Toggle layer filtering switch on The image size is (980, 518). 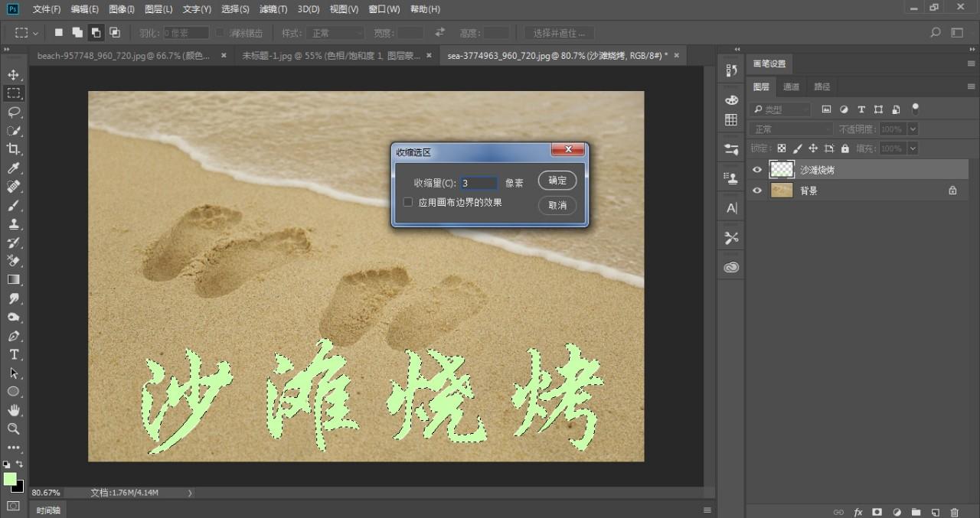click(x=915, y=109)
